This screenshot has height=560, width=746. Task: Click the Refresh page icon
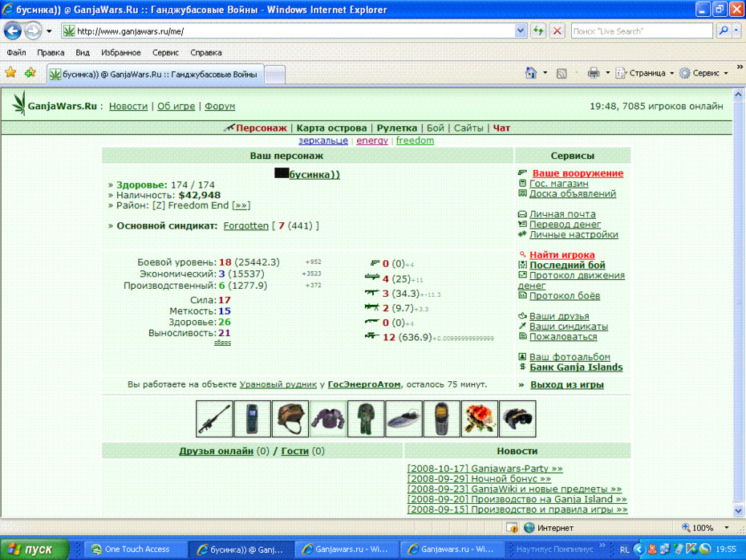coord(538,31)
